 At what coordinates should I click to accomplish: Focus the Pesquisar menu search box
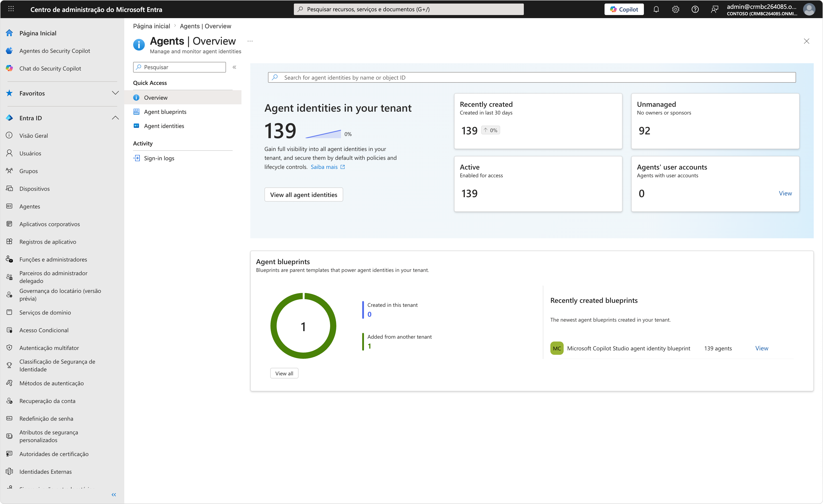pyautogui.click(x=179, y=67)
